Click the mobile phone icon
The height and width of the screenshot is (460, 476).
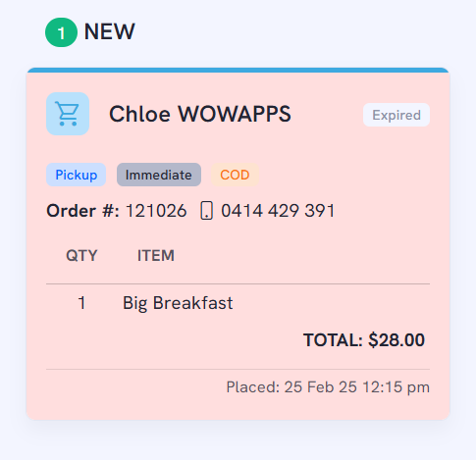206,210
